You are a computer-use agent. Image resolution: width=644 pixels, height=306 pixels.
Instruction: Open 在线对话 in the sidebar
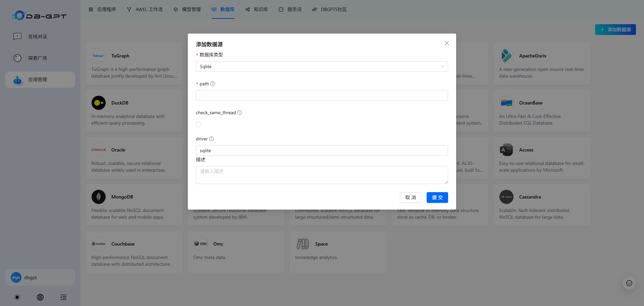(x=37, y=37)
